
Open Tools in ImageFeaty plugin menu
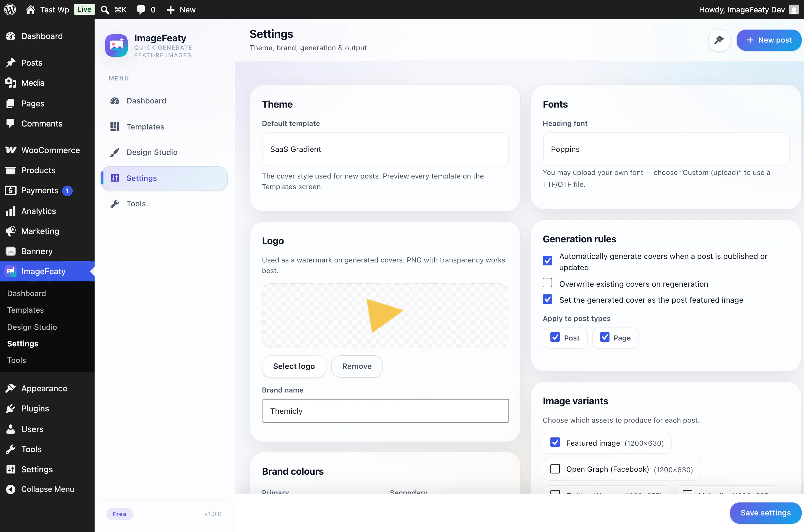click(x=164, y=204)
